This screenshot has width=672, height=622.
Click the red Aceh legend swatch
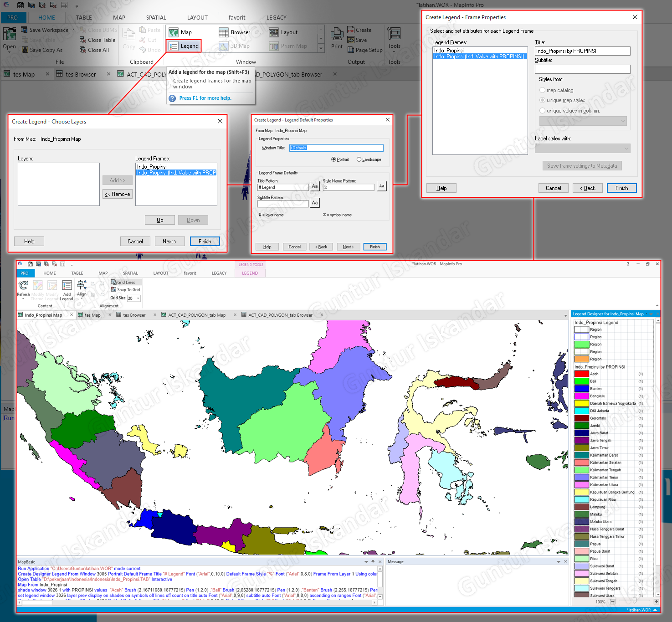coord(582,374)
